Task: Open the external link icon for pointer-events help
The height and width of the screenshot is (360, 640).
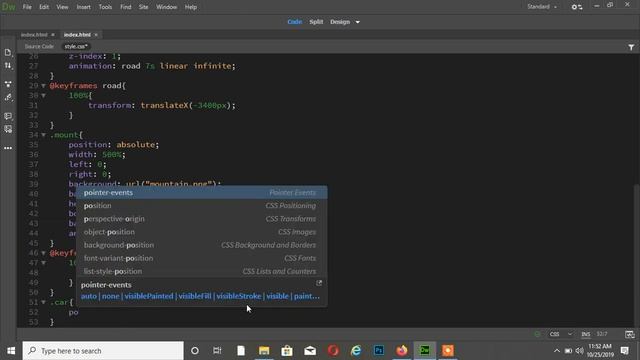Action: [319, 283]
